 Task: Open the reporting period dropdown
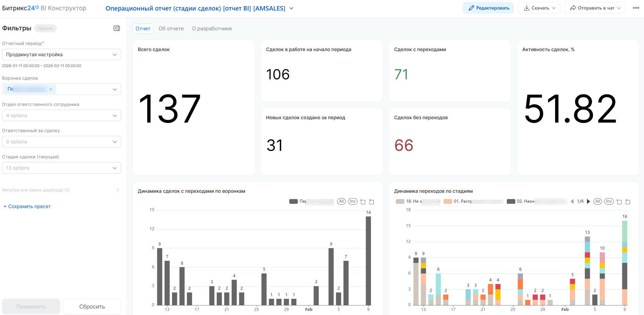pyautogui.click(x=62, y=54)
